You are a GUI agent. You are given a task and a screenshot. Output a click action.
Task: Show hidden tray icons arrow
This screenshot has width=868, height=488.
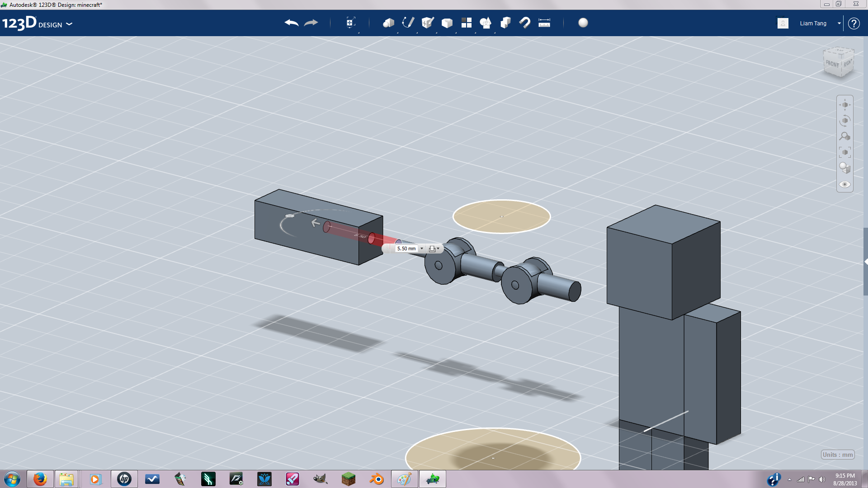(789, 479)
